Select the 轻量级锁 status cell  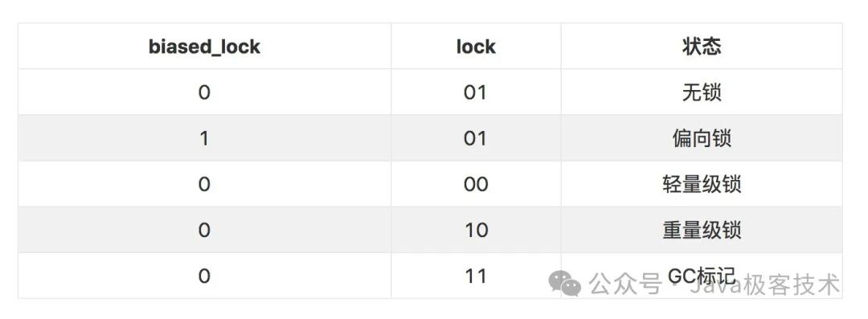[702, 185]
